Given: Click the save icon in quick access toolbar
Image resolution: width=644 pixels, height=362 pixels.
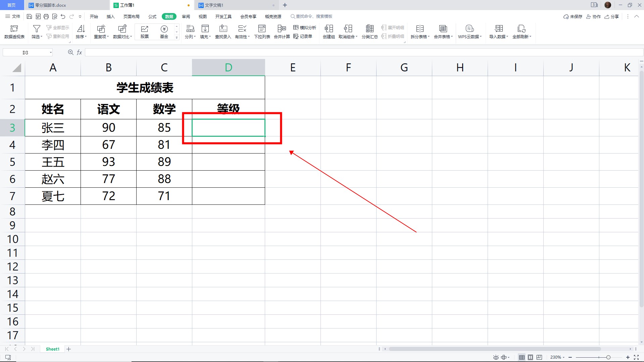Looking at the screenshot, I should (29, 16).
